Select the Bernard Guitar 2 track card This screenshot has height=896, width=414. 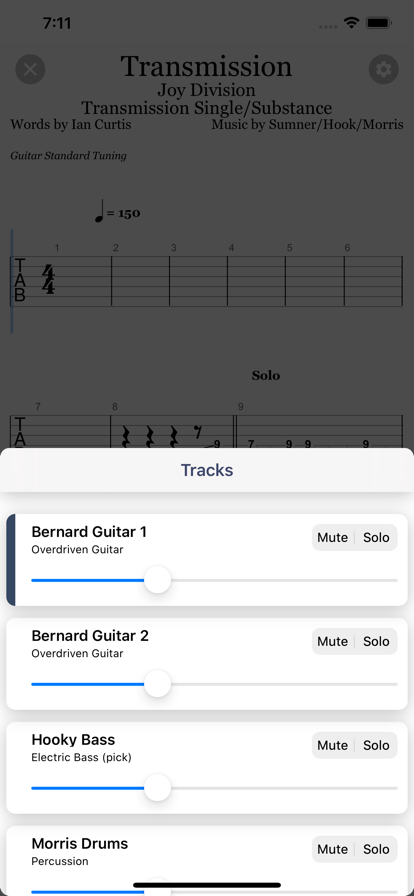tap(207, 664)
